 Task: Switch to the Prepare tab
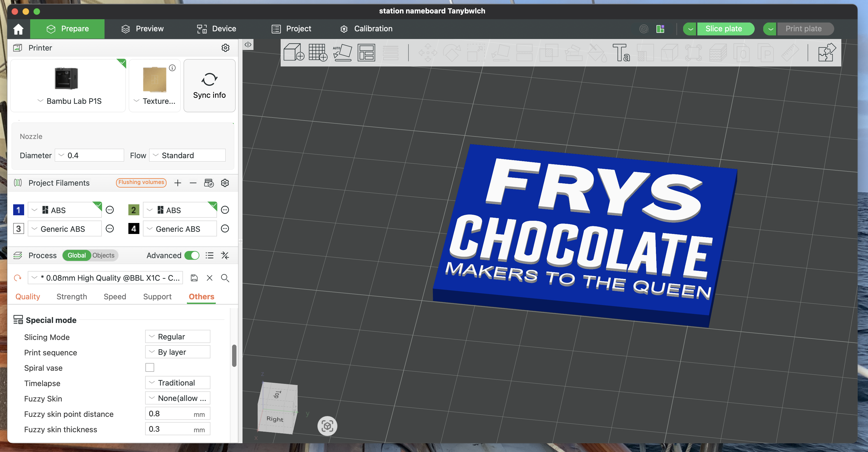[x=67, y=29]
